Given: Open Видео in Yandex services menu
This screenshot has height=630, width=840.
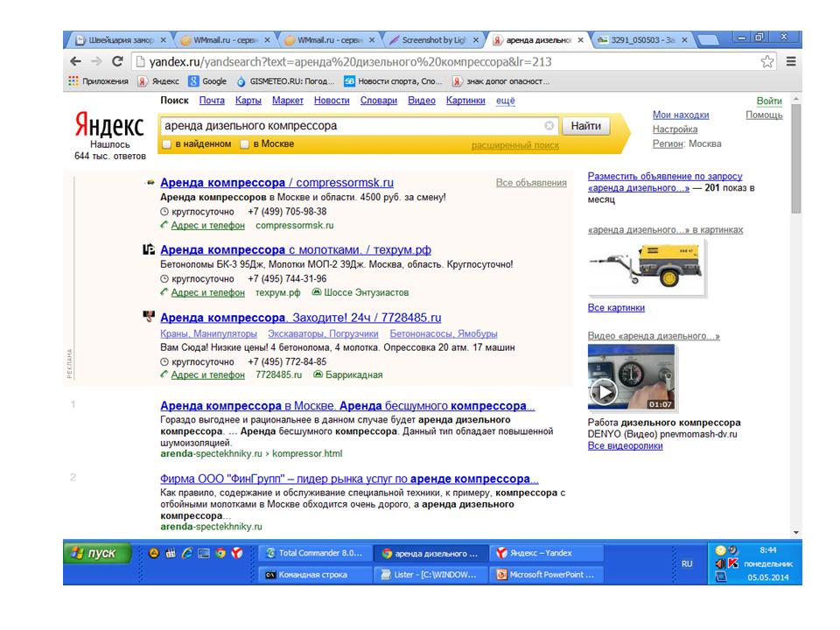Looking at the screenshot, I should tap(422, 100).
